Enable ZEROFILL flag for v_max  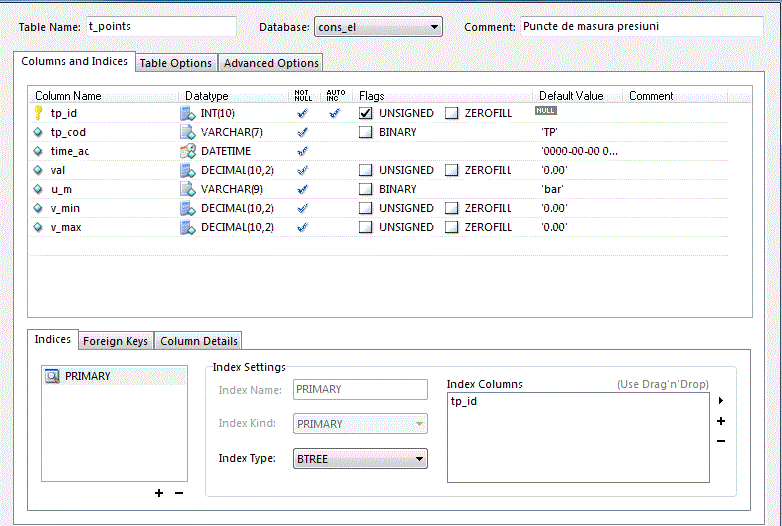click(452, 227)
